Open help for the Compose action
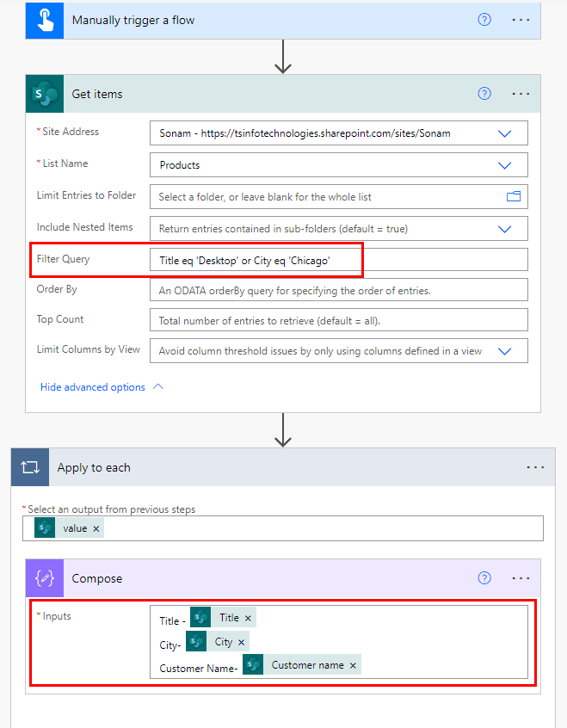567x728 pixels. 484,578
